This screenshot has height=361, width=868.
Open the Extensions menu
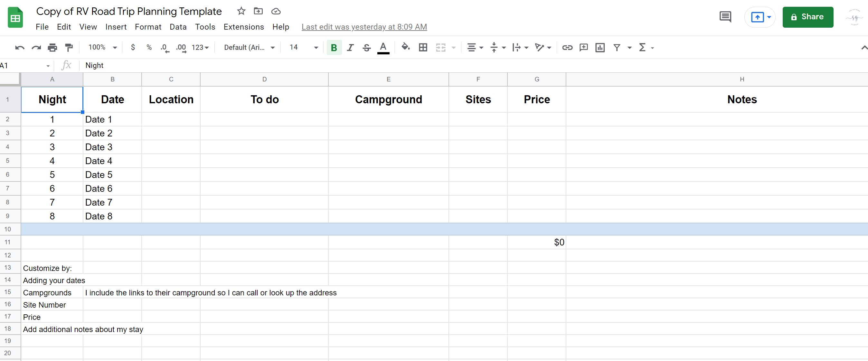[244, 27]
